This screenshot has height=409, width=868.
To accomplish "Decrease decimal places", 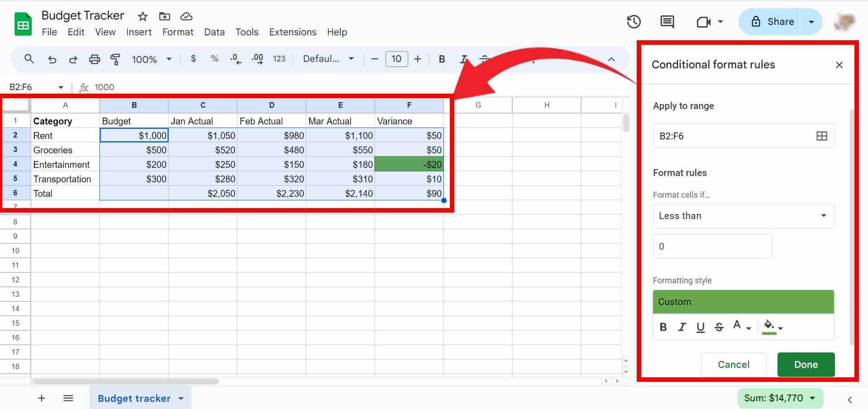I will tap(235, 59).
